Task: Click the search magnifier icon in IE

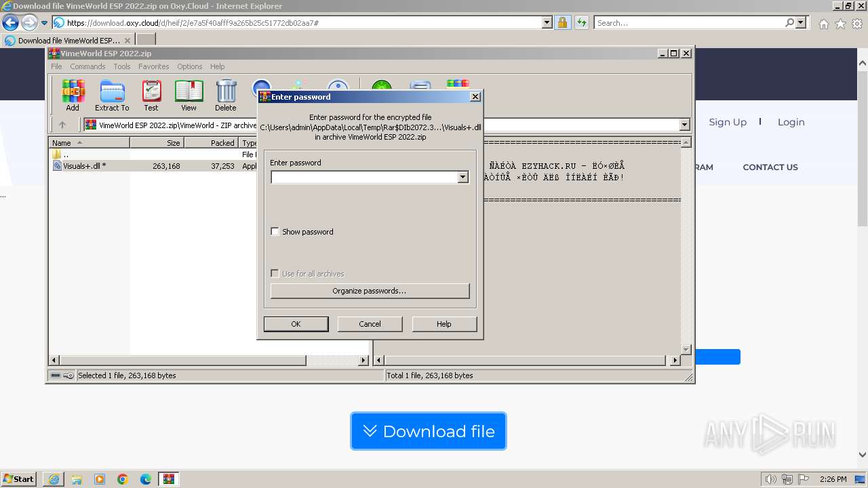Action: (789, 23)
